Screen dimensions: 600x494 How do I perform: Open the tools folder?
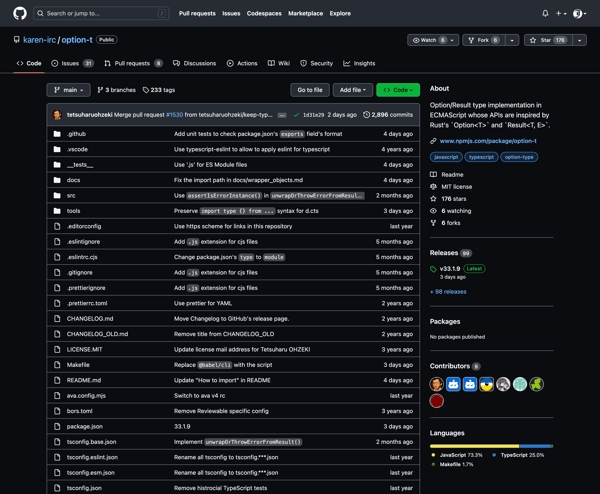tap(73, 211)
